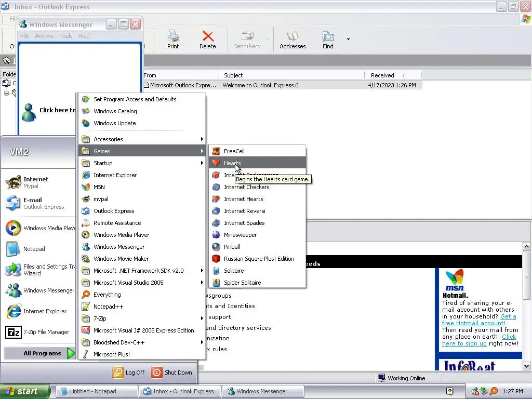
Task: Sort messages by Subject column header
Action: [291, 75]
